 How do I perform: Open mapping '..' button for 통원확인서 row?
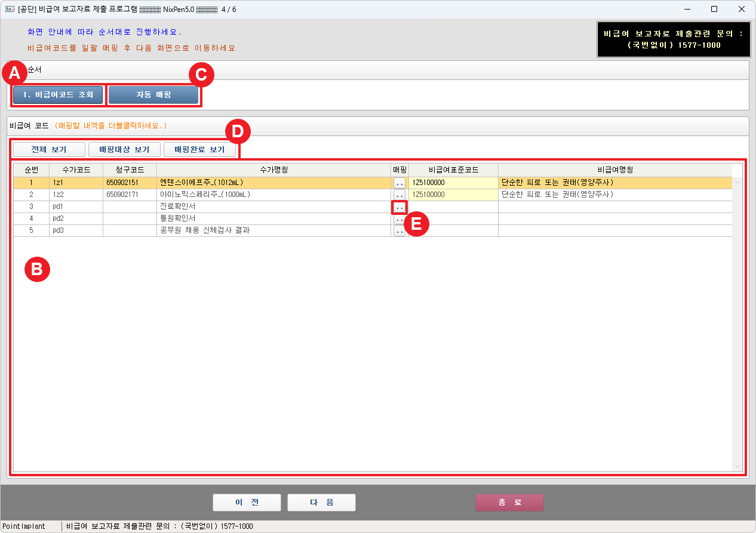(x=399, y=219)
